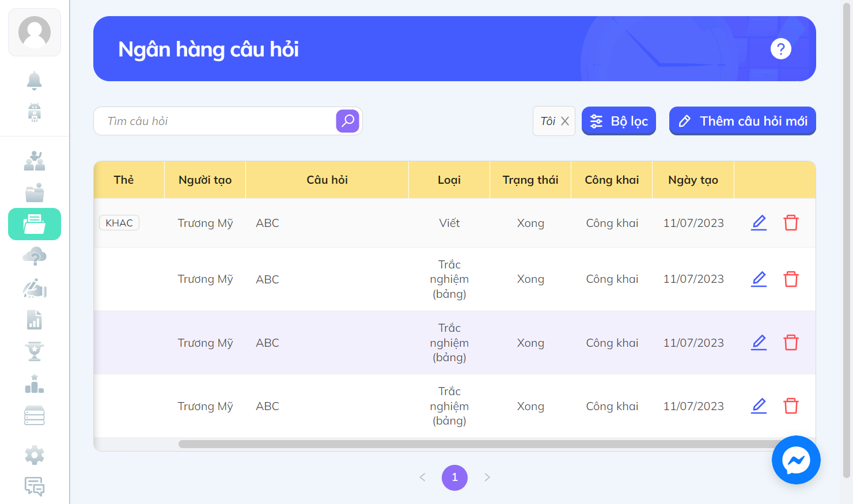Image resolution: width=853 pixels, height=504 pixels.
Task: Open the hand writing pencil sidebar icon
Action: (35, 288)
